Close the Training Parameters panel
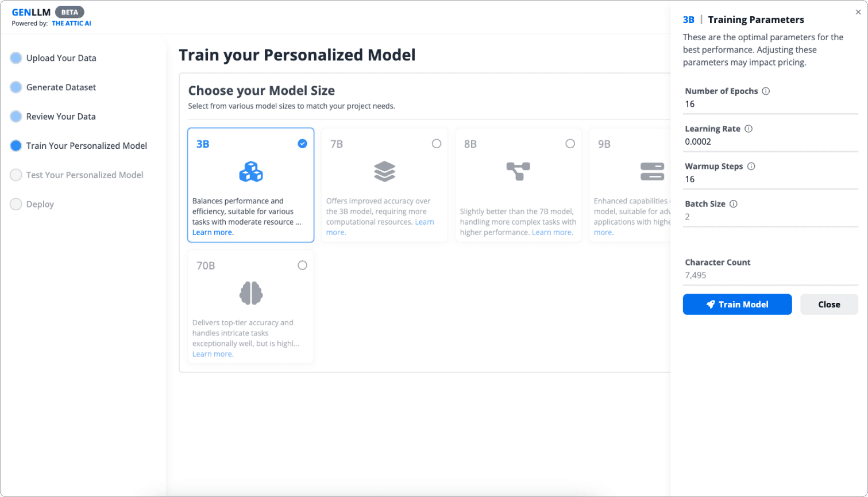This screenshot has height=497, width=868. (829, 304)
